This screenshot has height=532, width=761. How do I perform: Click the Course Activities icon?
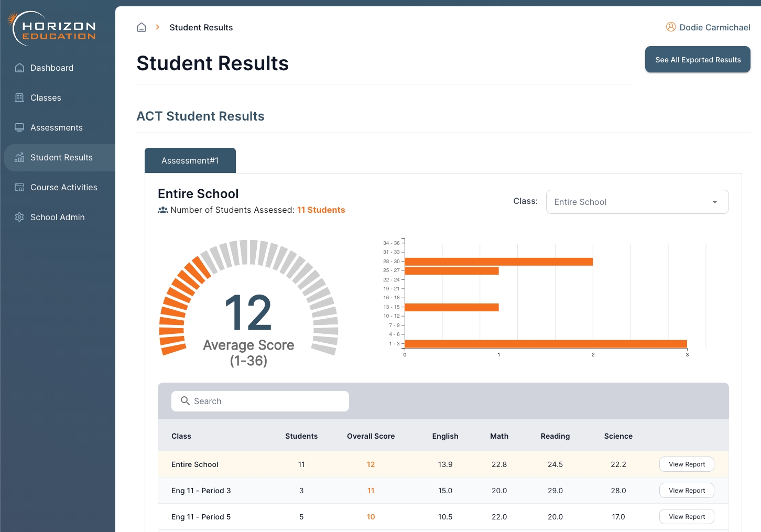19,187
